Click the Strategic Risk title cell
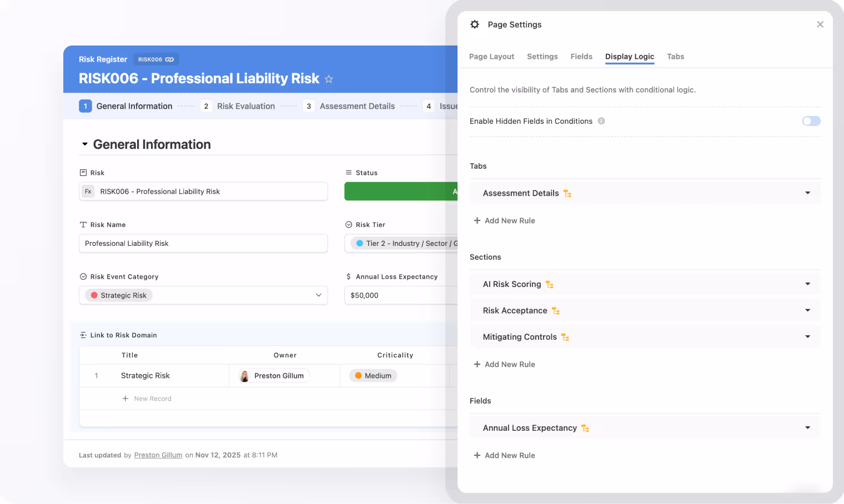 [x=145, y=376]
